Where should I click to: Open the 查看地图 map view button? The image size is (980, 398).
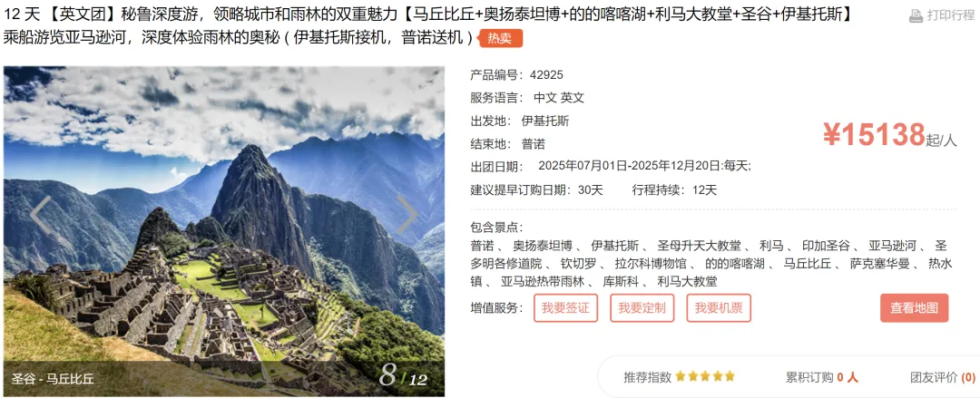tap(915, 308)
